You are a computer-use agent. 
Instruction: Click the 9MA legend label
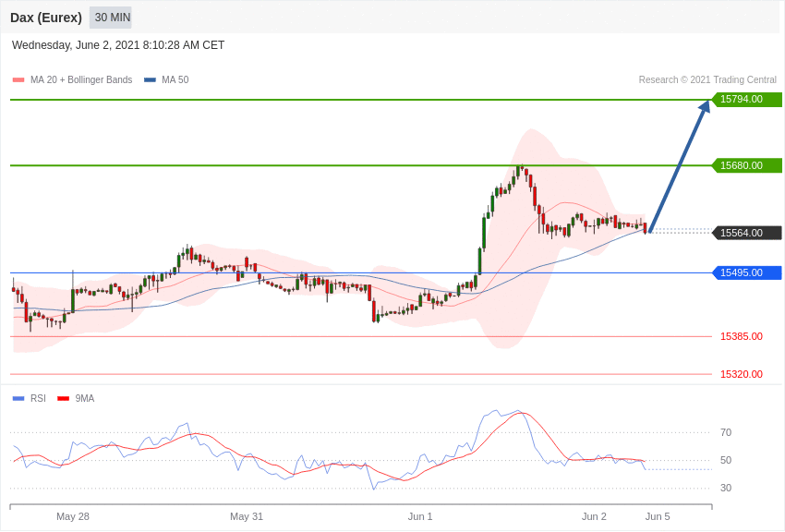click(x=85, y=398)
